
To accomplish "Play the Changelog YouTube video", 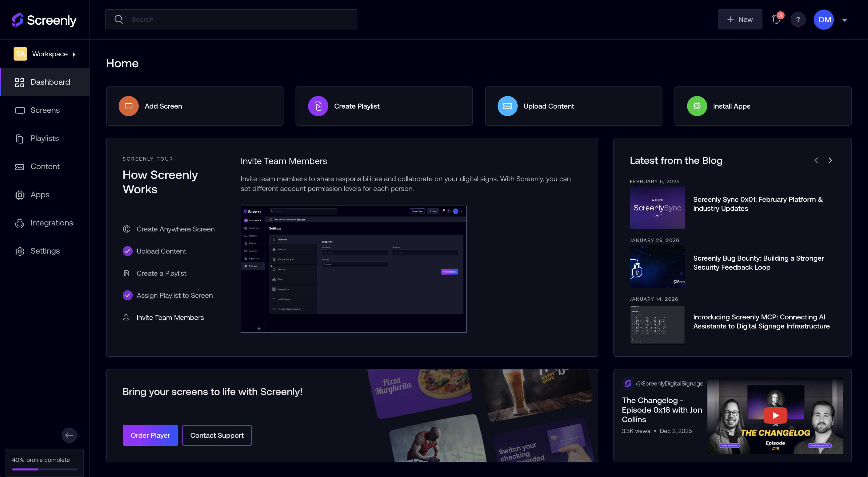I will (775, 415).
